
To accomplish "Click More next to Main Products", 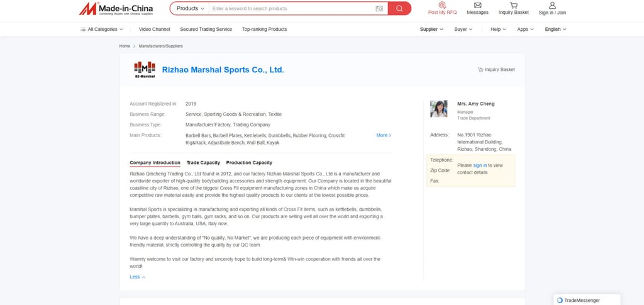I will tap(384, 135).
